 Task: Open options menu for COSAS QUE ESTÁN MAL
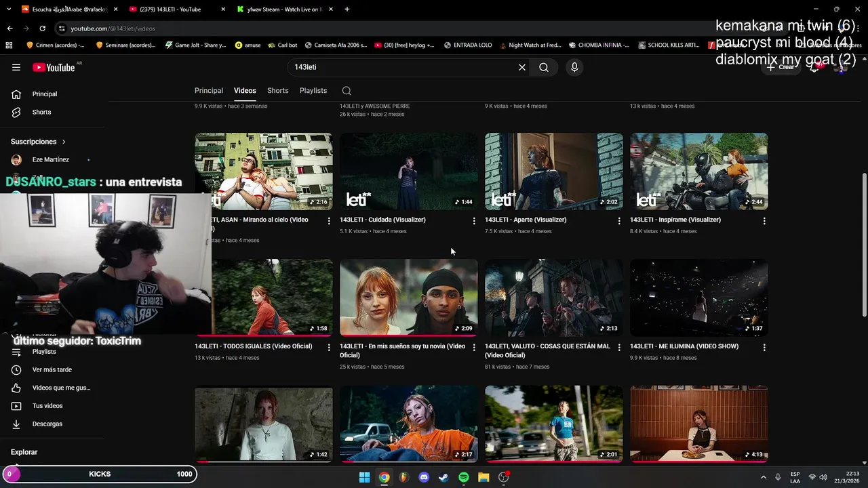click(619, 348)
